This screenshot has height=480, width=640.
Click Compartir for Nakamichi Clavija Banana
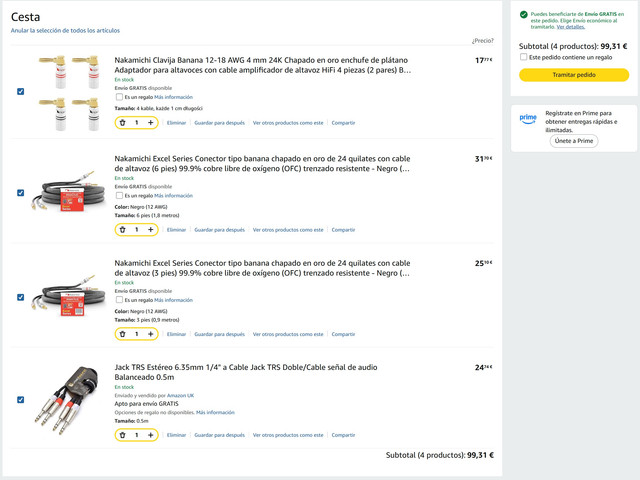click(x=343, y=123)
